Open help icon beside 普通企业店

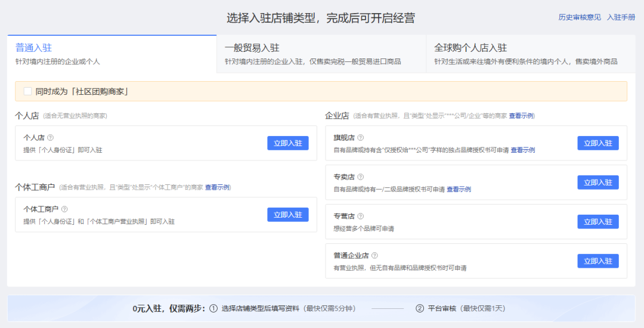point(374,255)
